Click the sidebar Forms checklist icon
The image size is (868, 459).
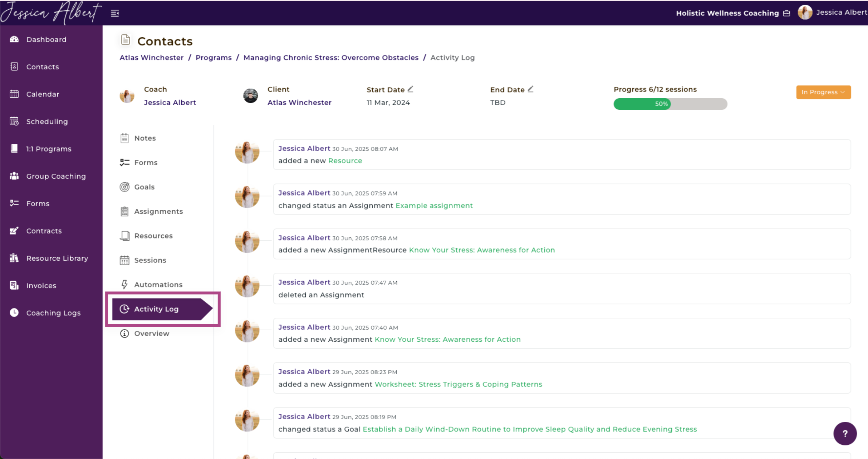(x=14, y=203)
